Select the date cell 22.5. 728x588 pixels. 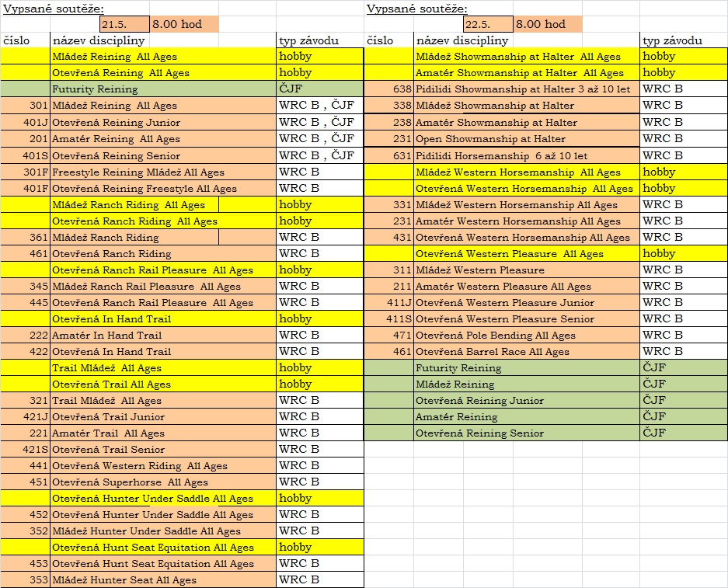(488, 24)
